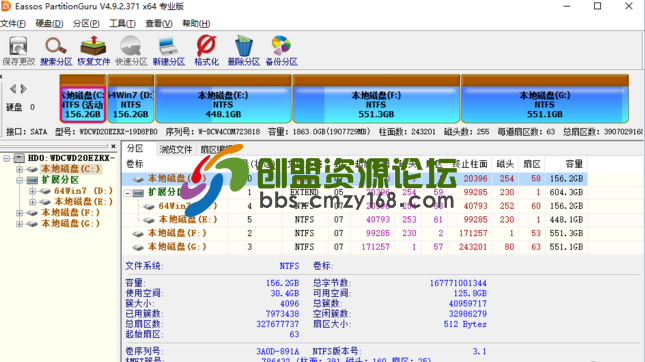Expand the 本地磁盘(E:) tree node
This screenshot has width=645, height=362.
pos(32,202)
